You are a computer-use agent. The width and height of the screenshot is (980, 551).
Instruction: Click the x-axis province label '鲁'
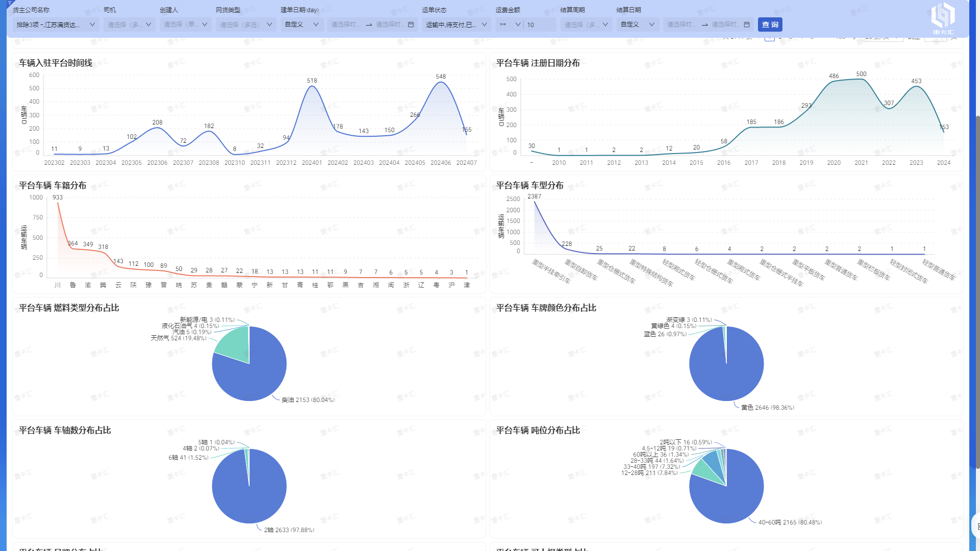[x=72, y=285]
